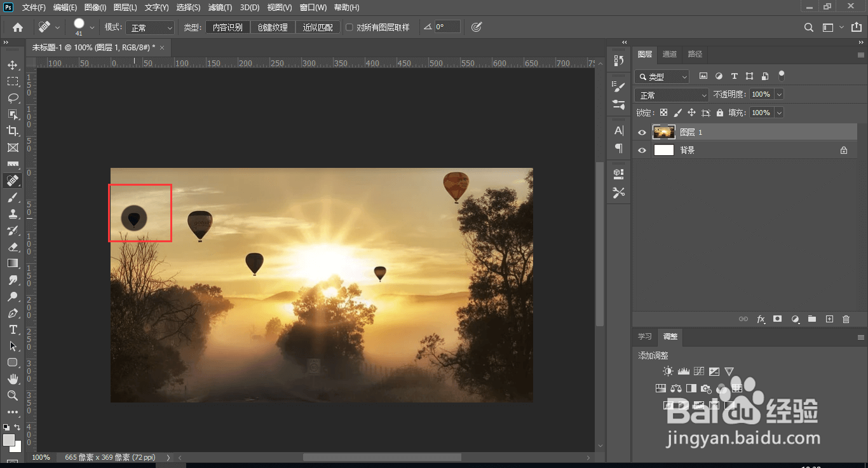This screenshot has width=868, height=468.
Task: Toggle layer filtering switch on or off
Action: pyautogui.click(x=782, y=76)
